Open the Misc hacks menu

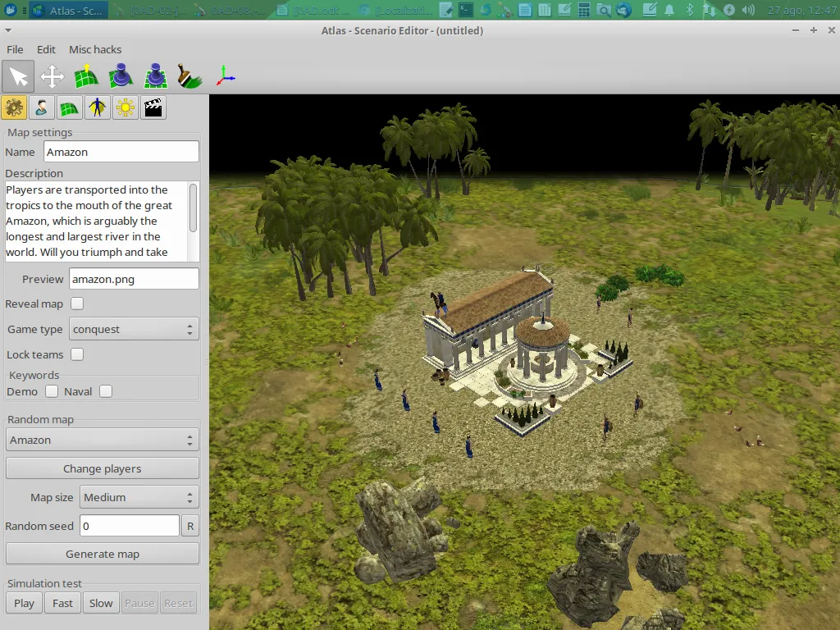pyautogui.click(x=95, y=49)
